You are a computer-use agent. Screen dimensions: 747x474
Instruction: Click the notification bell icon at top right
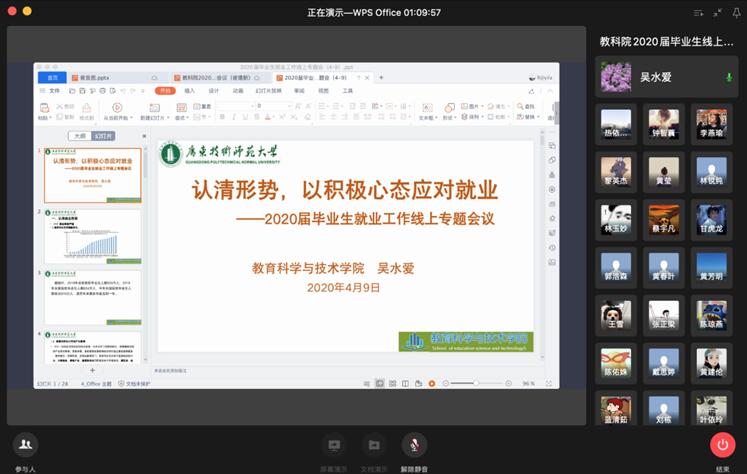pyautogui.click(x=736, y=13)
